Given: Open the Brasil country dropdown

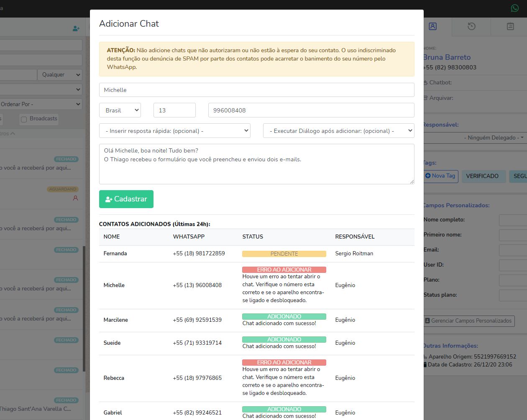Looking at the screenshot, I should [120, 110].
